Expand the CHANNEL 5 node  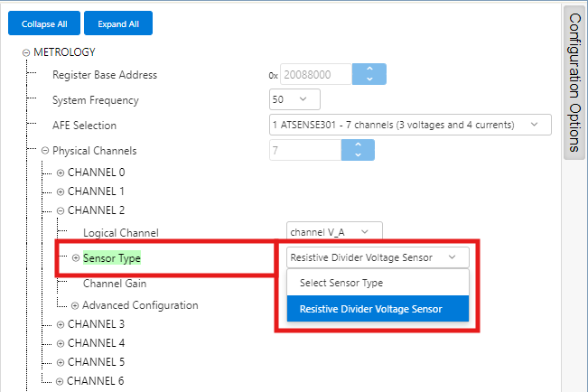61,362
